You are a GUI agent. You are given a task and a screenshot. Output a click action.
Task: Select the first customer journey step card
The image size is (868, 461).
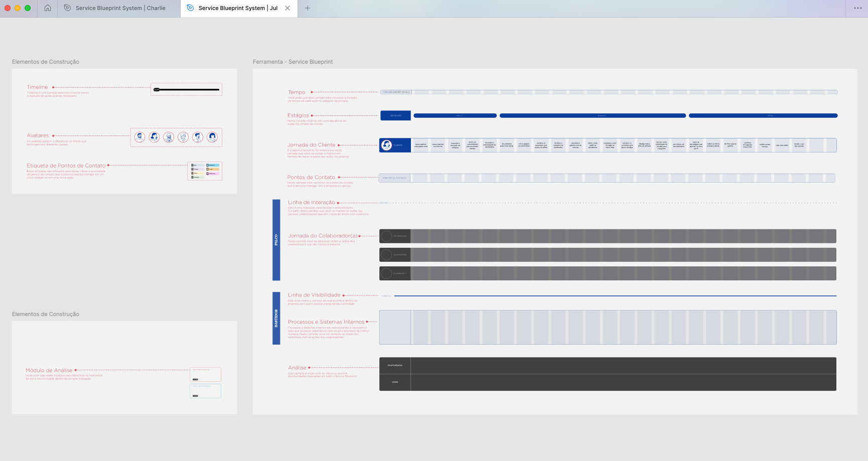coord(421,145)
